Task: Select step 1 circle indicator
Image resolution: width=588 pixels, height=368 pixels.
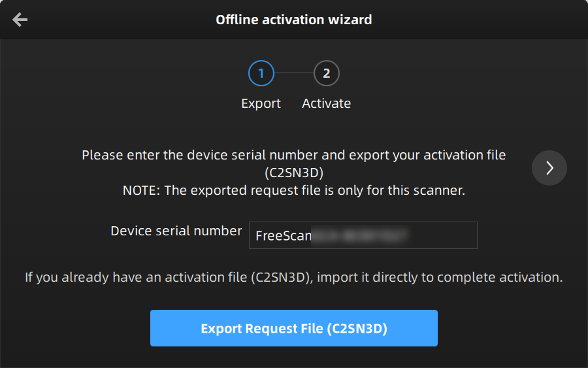Action: point(261,74)
